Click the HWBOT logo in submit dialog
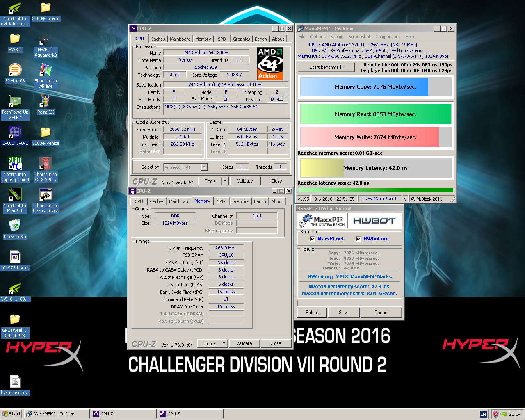525x420 pixels. coord(374,221)
